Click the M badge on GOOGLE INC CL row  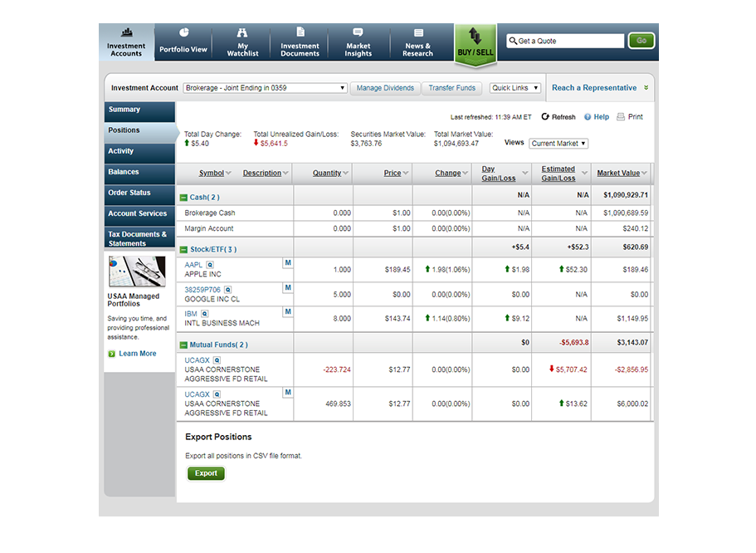[288, 287]
